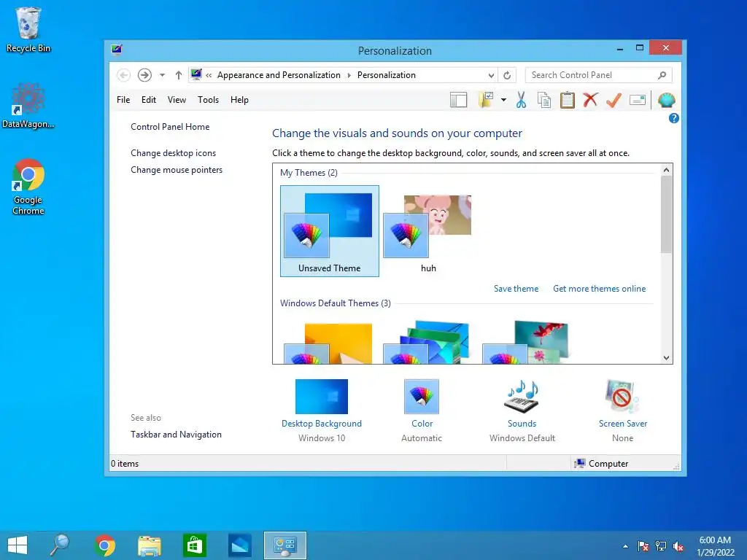Click the rename box toolbar icon
Image resolution: width=747 pixels, height=560 pixels.
click(x=638, y=100)
